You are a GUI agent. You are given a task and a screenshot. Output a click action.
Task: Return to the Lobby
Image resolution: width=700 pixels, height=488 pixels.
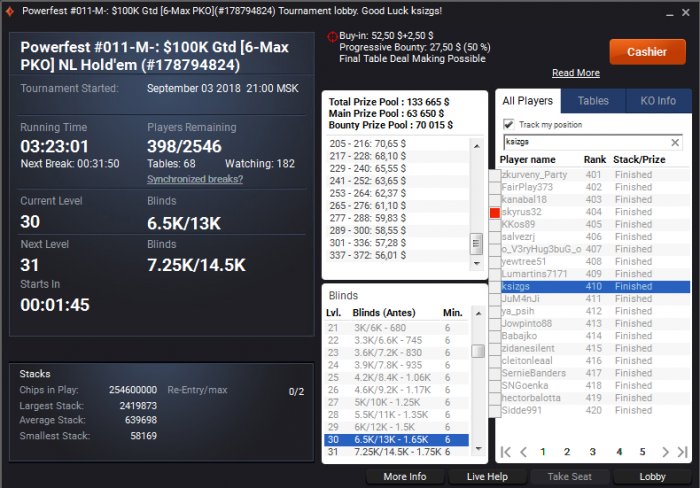652,476
